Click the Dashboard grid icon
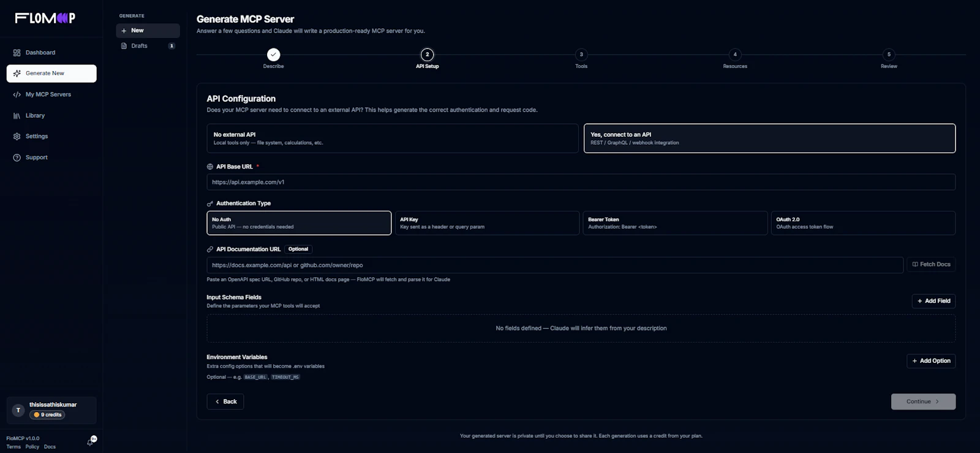 [17, 53]
